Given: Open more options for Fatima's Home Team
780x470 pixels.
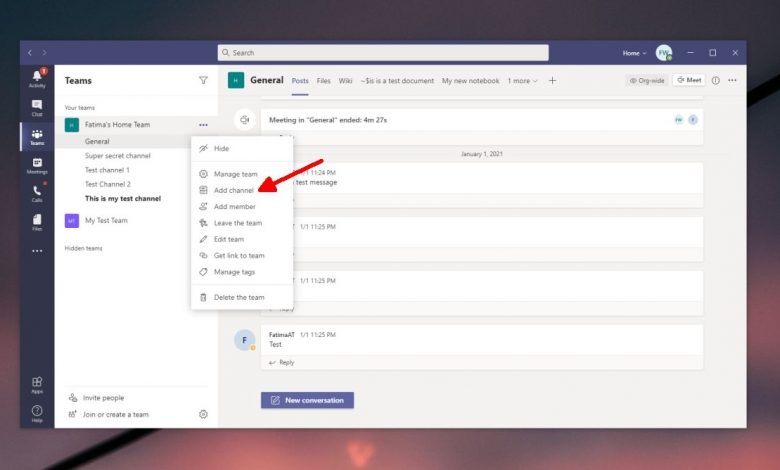Looking at the screenshot, I should point(203,125).
